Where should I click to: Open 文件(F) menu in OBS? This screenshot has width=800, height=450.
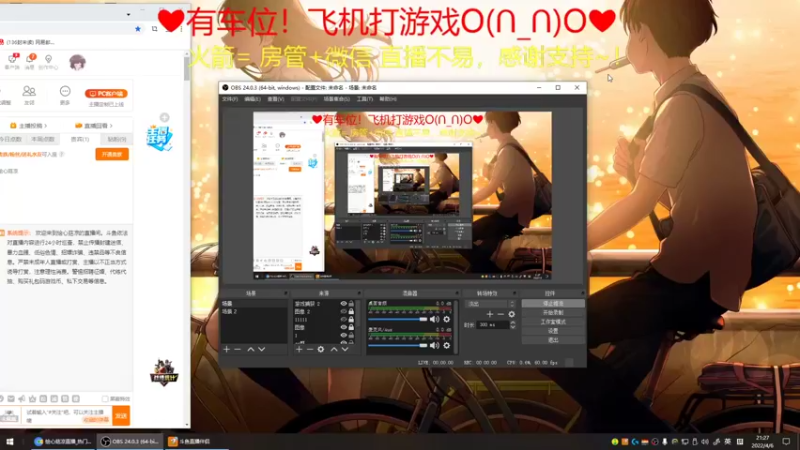click(x=230, y=99)
